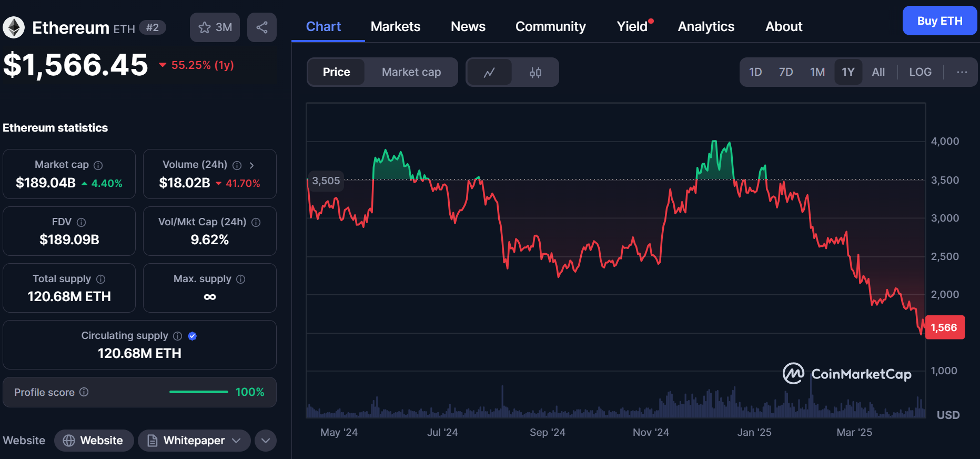This screenshot has width=980, height=459.
Task: Click the Profile score info icon
Action: [x=84, y=392]
